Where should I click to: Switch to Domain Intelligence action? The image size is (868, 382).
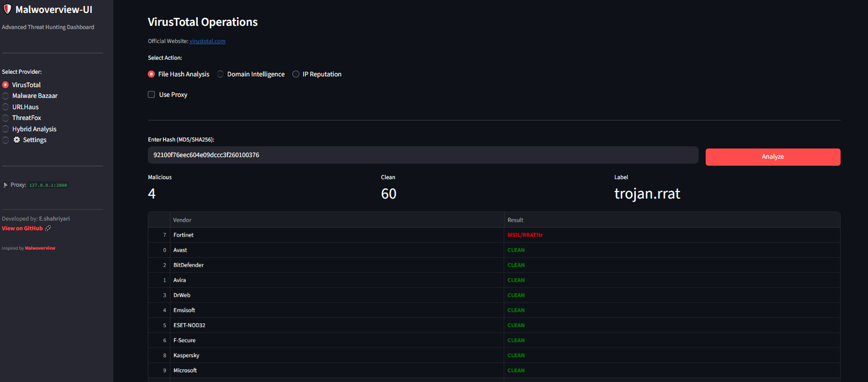(251, 74)
